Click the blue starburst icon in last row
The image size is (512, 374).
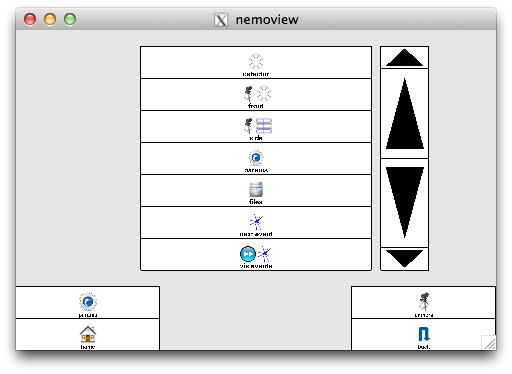[264, 254]
